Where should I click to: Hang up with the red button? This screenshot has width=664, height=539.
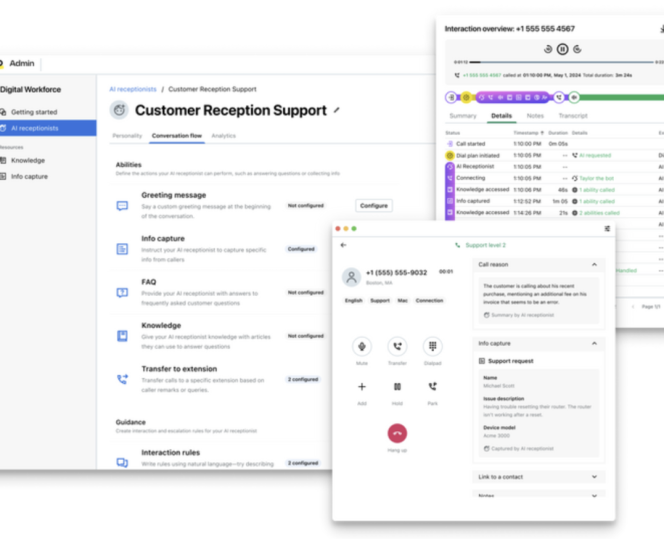pyautogui.click(x=397, y=433)
